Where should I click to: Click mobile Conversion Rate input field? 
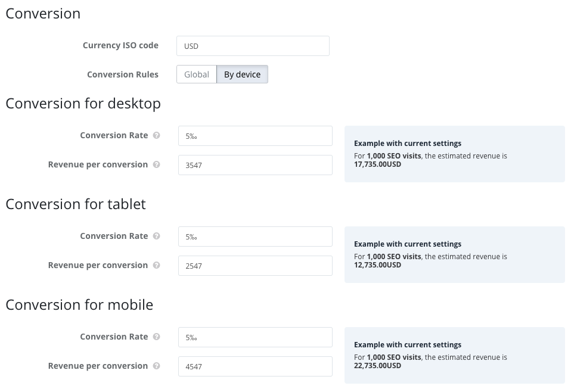[255, 337]
